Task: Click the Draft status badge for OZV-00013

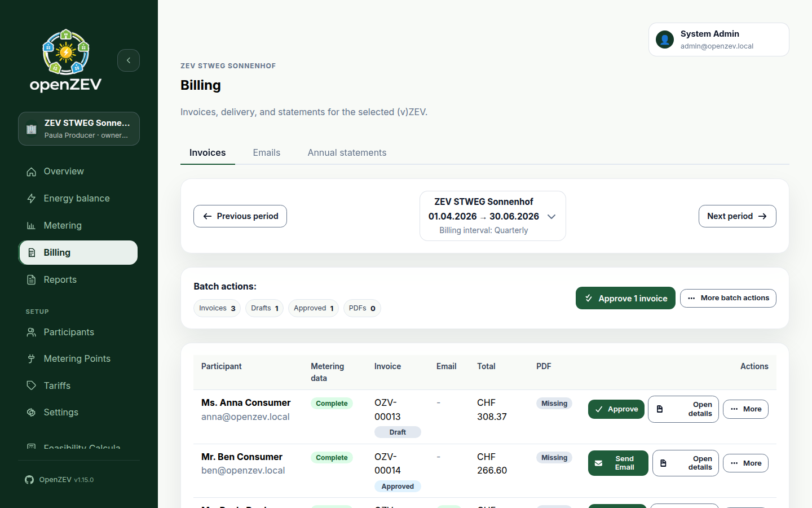Action: (398, 432)
